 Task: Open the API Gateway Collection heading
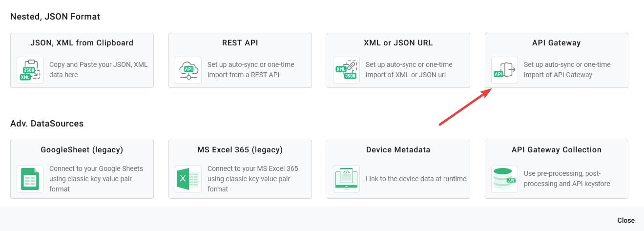556,150
